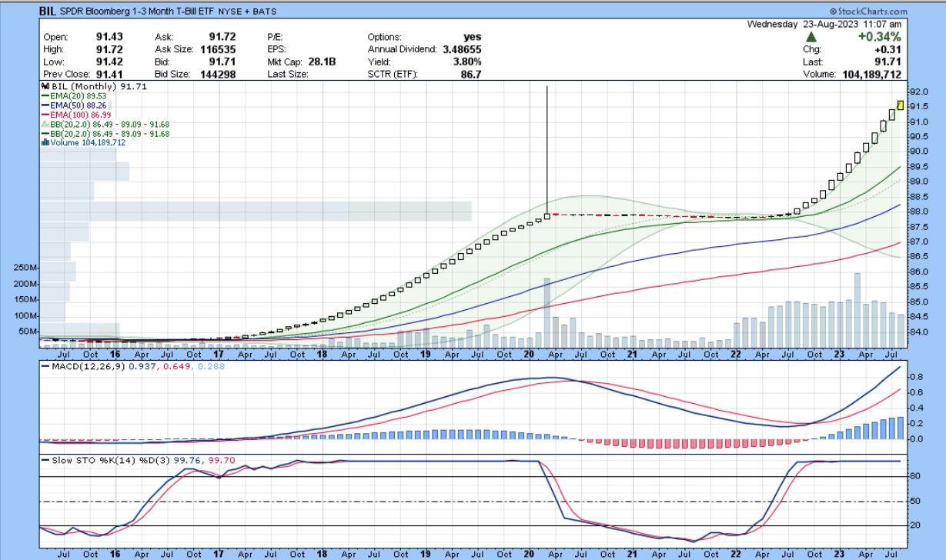Click the Last Size label
Image resolution: width=946 pixels, height=560 pixels.
point(288,75)
